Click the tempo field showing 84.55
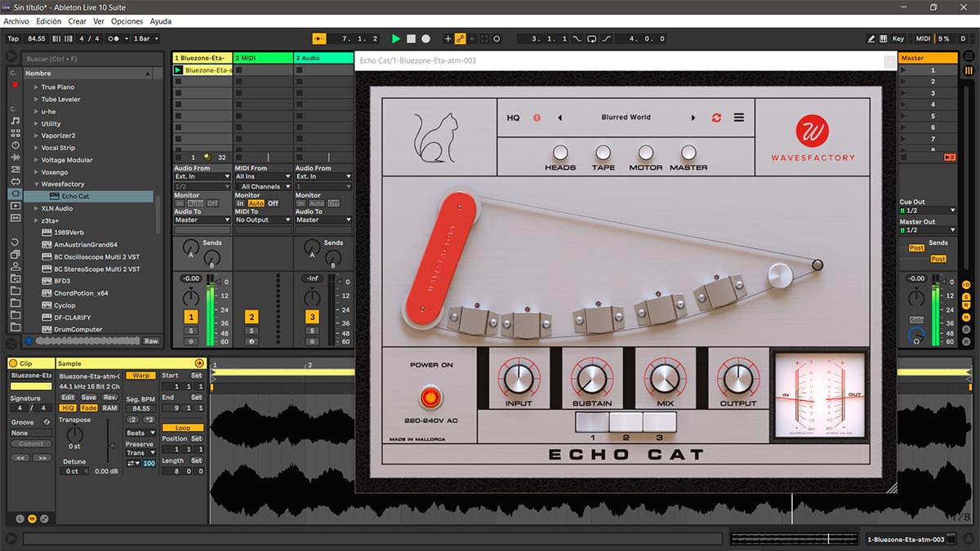This screenshot has height=551, width=980. click(37, 38)
